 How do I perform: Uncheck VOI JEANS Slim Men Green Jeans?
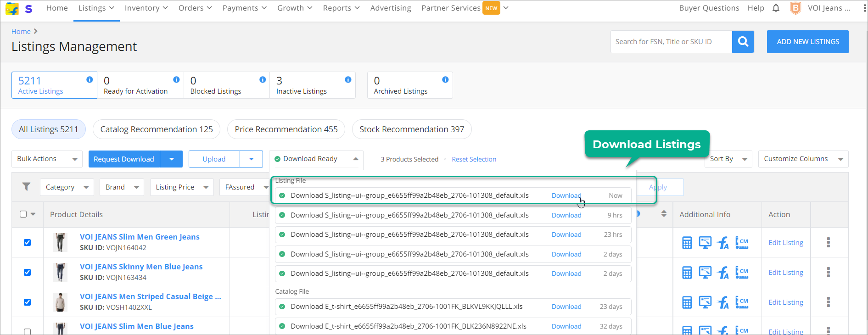28,242
